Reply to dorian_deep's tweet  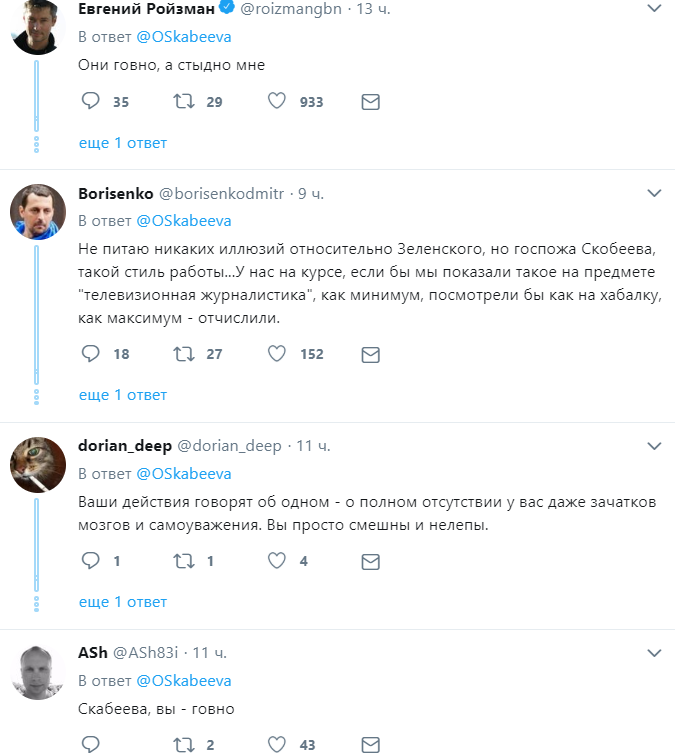90,561
